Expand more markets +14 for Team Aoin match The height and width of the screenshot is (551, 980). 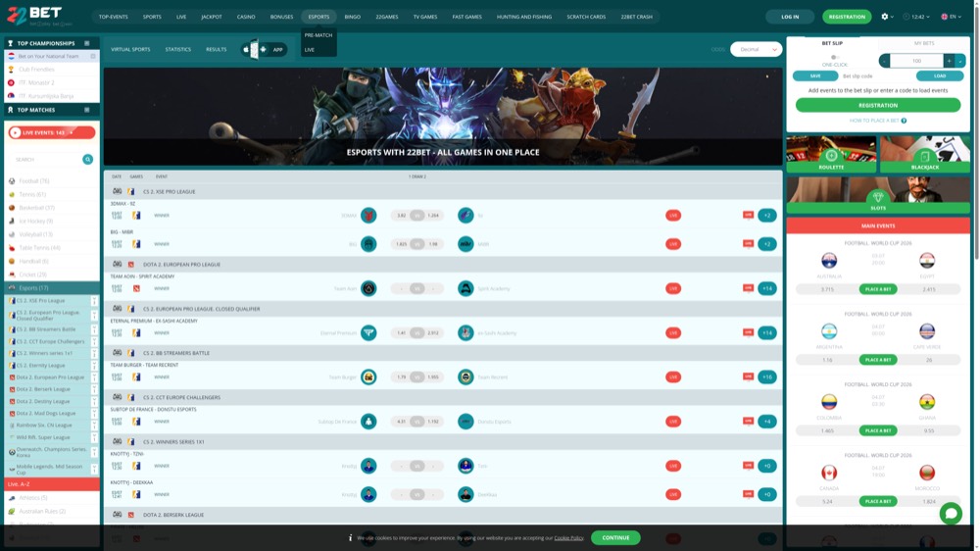tap(767, 288)
